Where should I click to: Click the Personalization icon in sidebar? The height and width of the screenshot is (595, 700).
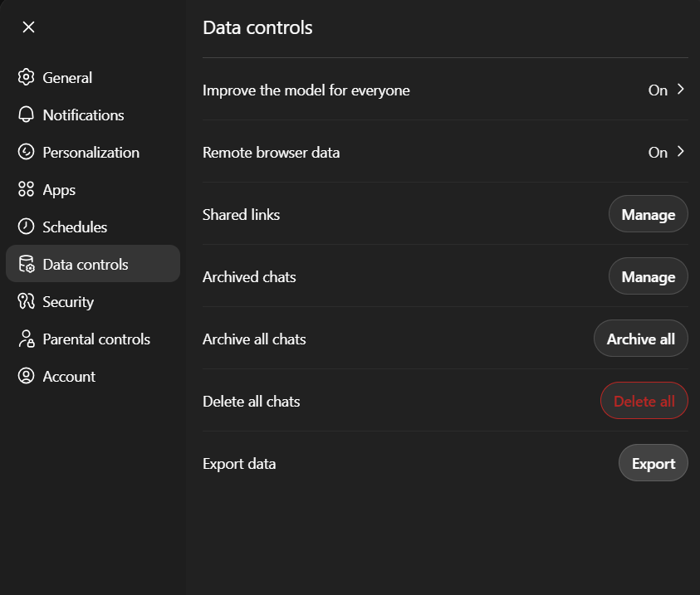(27, 153)
